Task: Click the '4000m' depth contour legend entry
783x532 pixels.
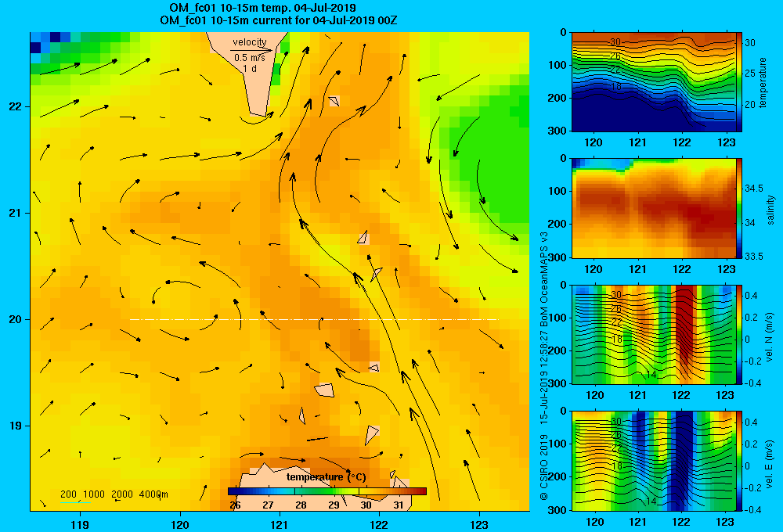Action: click(153, 494)
